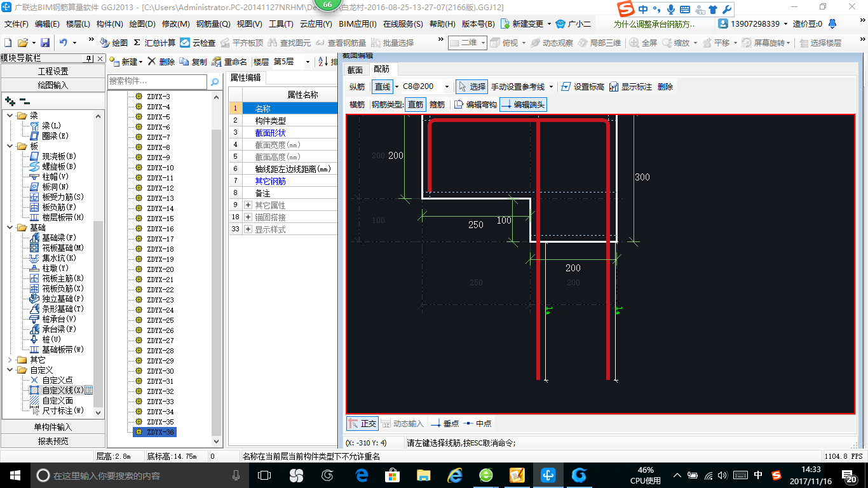Click 设置标高 elevation tool
This screenshot has width=868, height=488.
point(582,86)
